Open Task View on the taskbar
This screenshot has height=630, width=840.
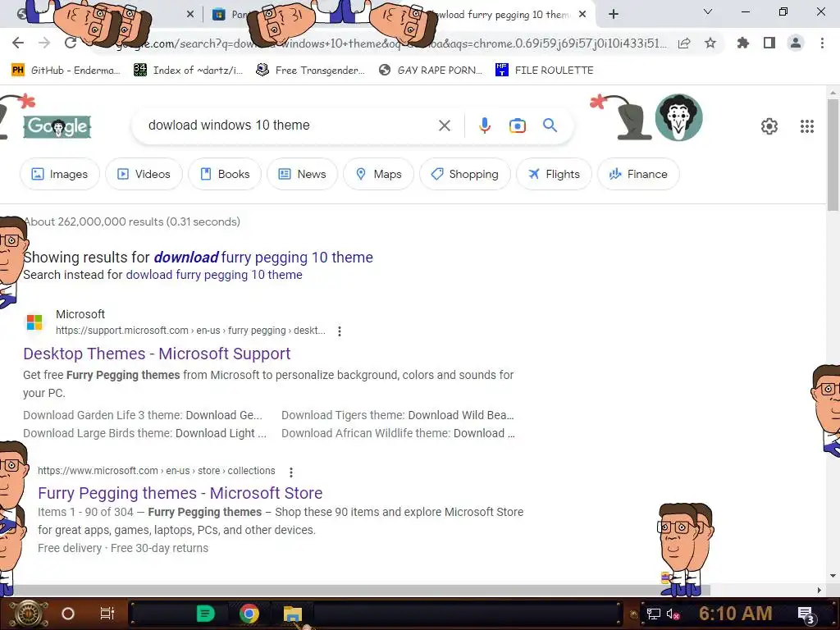click(107, 614)
